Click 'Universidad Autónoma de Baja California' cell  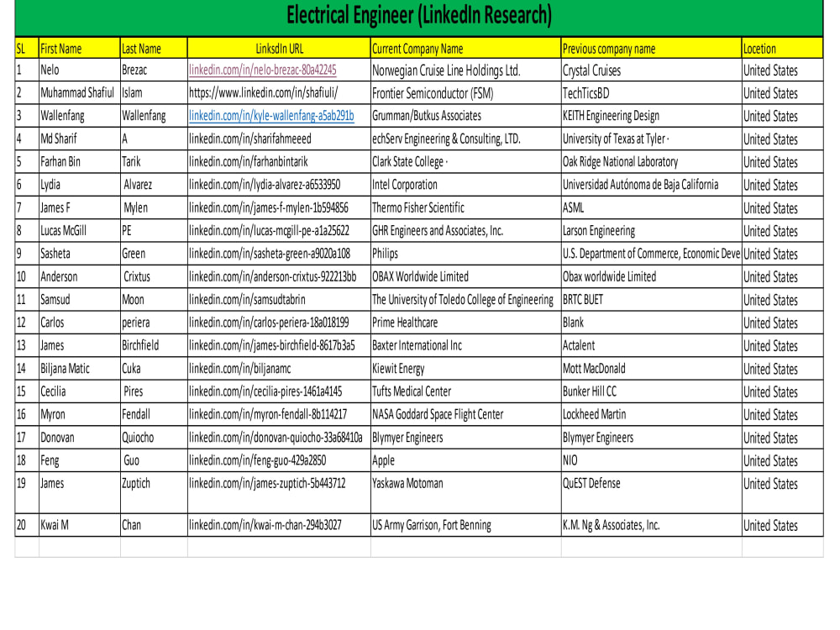pos(652,185)
